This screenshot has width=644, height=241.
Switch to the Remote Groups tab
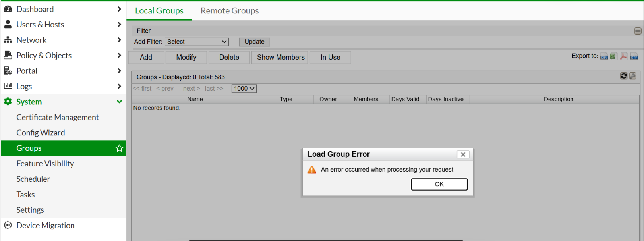230,11
